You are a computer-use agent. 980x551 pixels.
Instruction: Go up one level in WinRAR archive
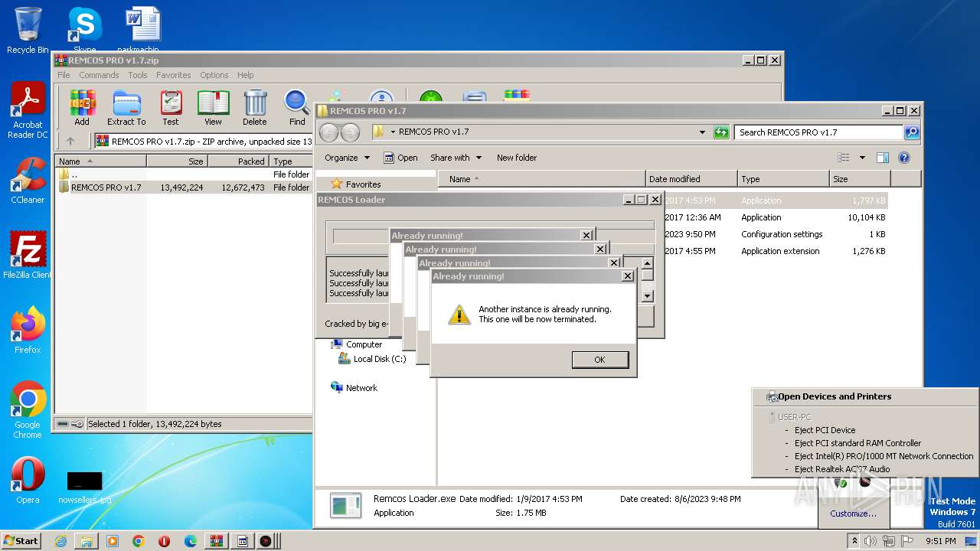(x=70, y=141)
